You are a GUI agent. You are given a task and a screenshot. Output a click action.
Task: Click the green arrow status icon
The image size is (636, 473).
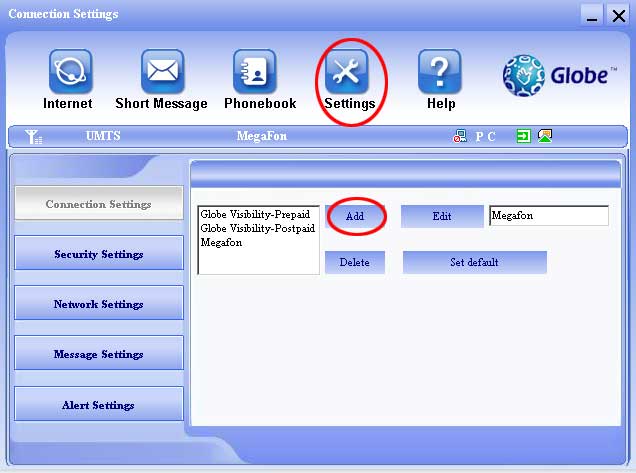[523, 136]
